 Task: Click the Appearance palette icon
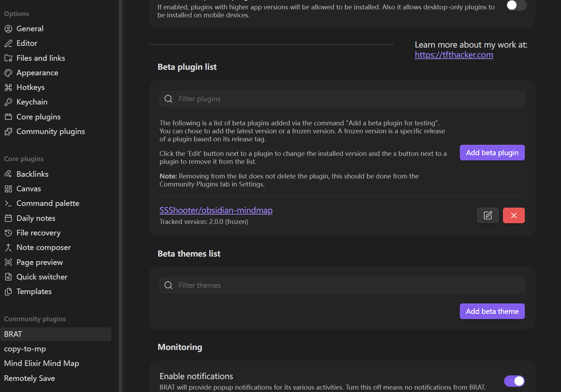tap(8, 73)
